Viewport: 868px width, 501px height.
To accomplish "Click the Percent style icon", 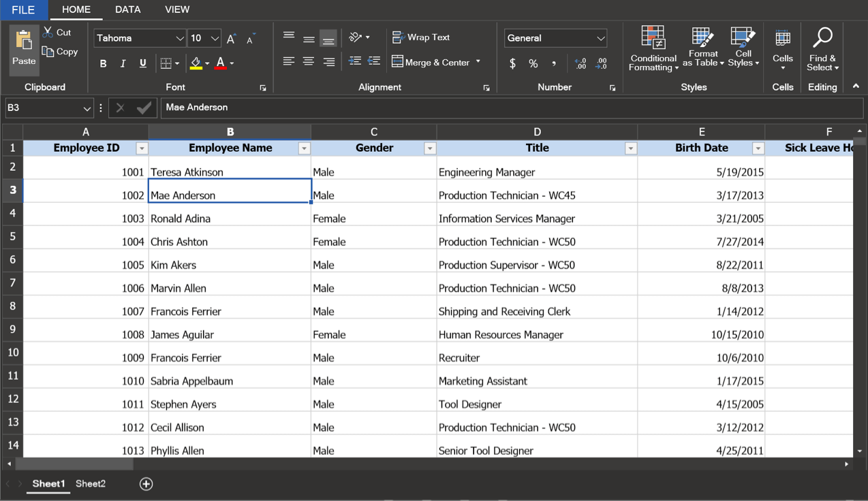I will (x=533, y=63).
